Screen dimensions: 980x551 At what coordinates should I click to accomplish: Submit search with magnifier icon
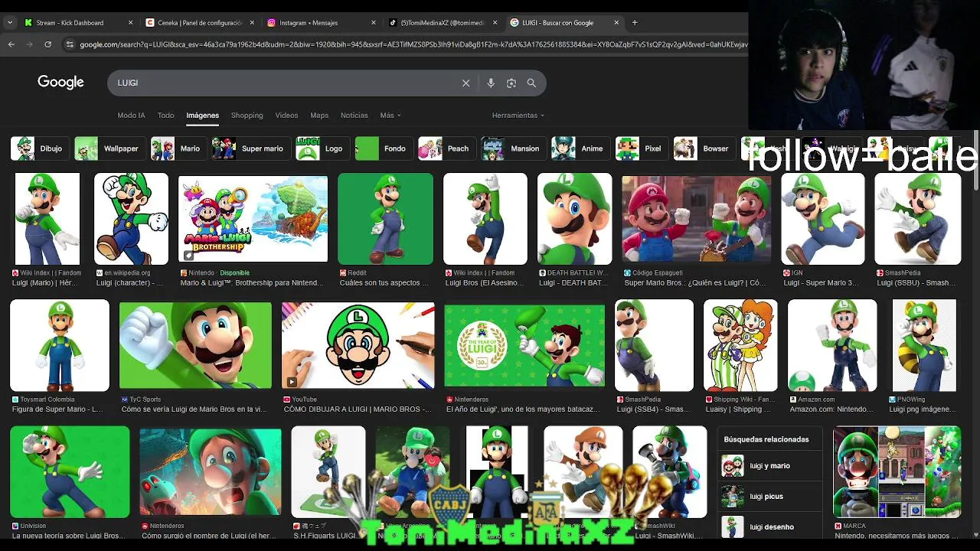tap(531, 83)
